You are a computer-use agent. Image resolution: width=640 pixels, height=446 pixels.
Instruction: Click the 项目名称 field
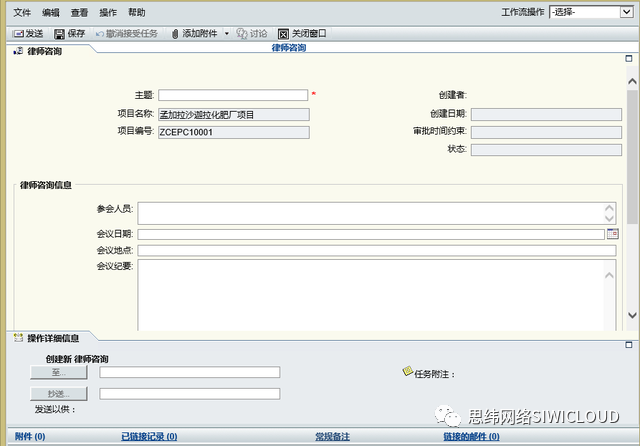[234, 115]
